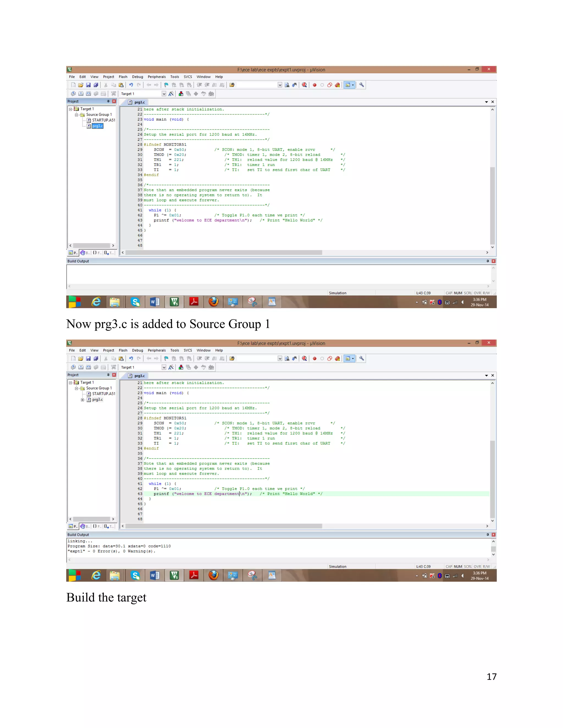Expand prg3.c tree node in lower project panel
Image resolution: width=563 pixels, height=728 pixels.
tap(82, 400)
